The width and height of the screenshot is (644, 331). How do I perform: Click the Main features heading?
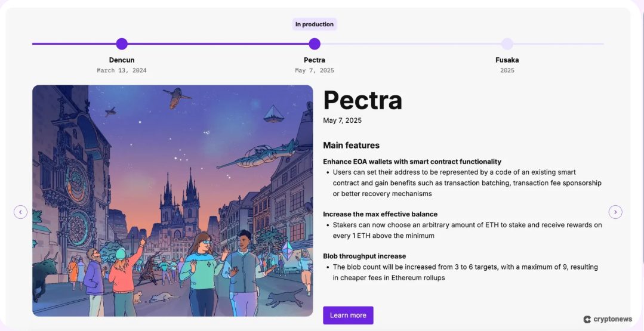point(351,145)
